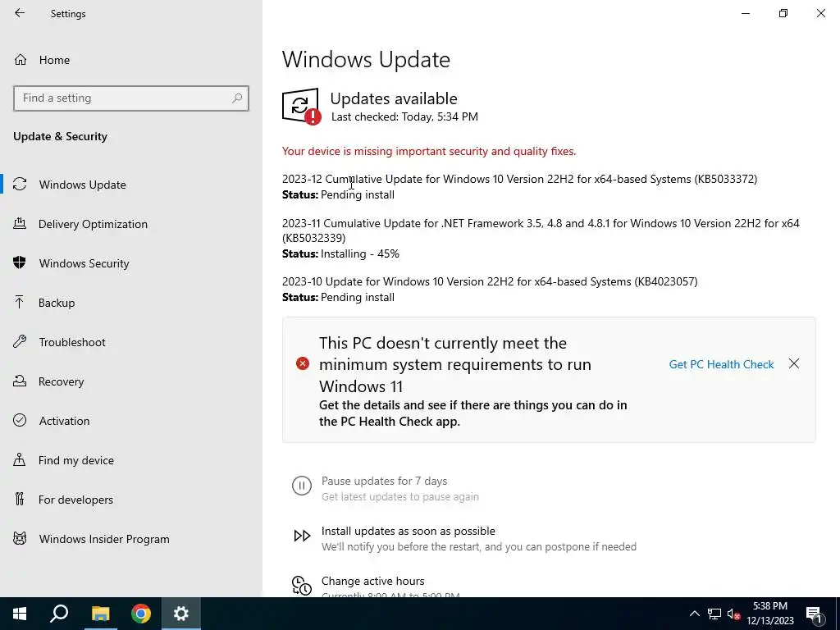The height and width of the screenshot is (630, 840).
Task: Click the Windows Insider Program cat icon
Action: click(20, 538)
